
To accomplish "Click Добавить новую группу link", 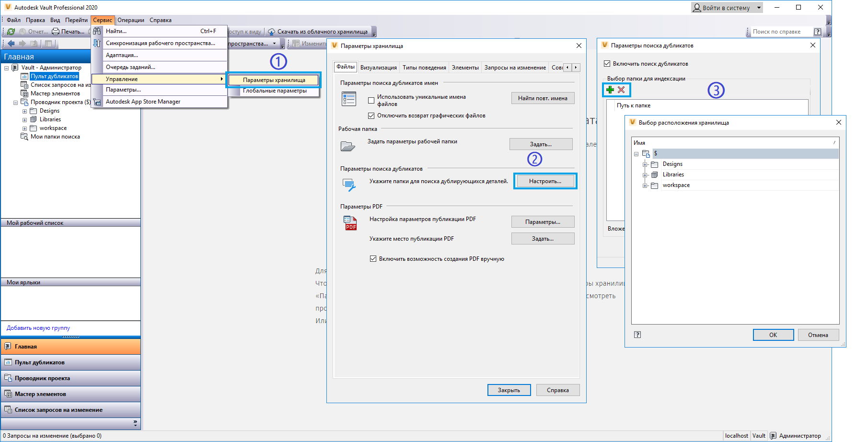I will click(38, 328).
